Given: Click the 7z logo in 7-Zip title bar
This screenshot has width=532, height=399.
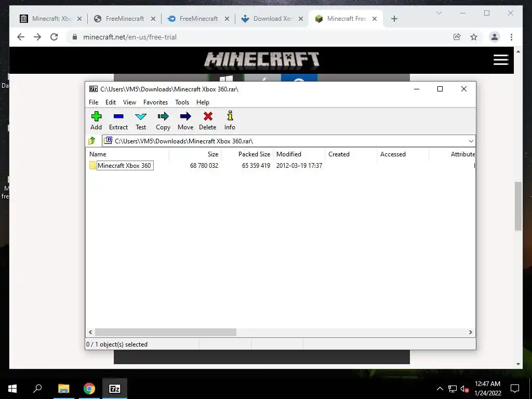Looking at the screenshot, I should [x=94, y=89].
